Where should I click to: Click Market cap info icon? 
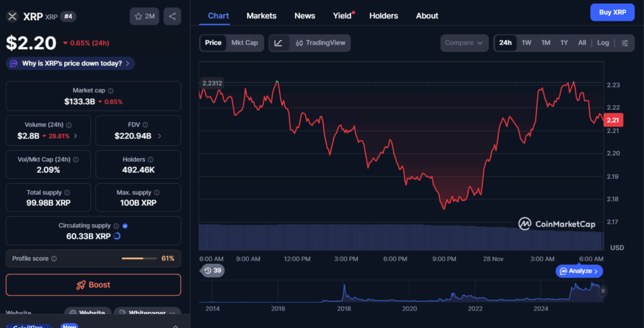(111, 91)
